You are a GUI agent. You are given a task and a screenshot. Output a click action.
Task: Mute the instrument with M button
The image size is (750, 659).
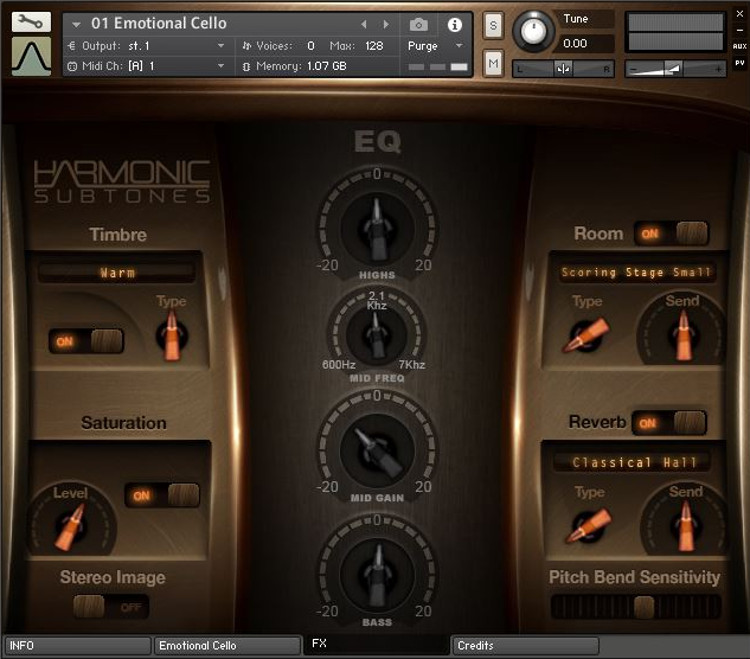[494, 63]
